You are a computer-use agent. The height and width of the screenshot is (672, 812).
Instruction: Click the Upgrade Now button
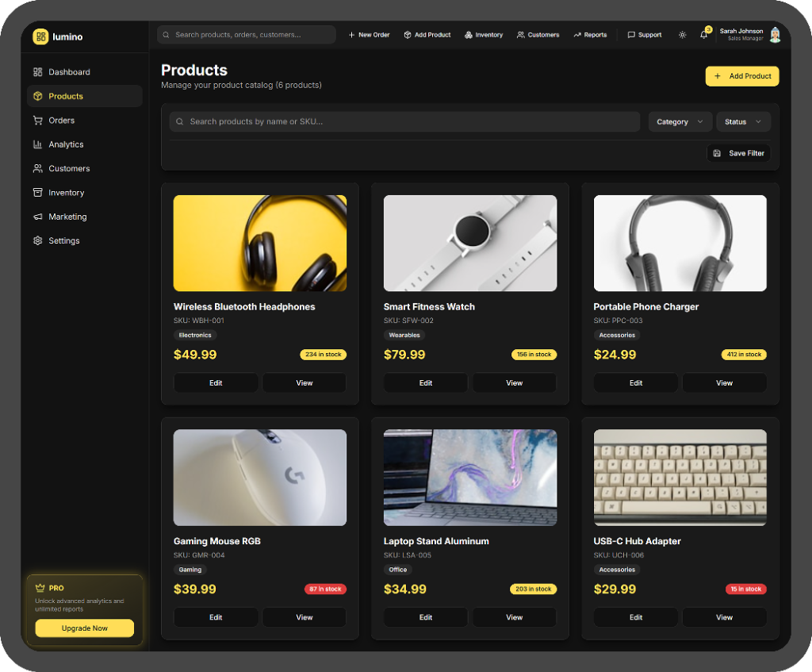pyautogui.click(x=85, y=628)
